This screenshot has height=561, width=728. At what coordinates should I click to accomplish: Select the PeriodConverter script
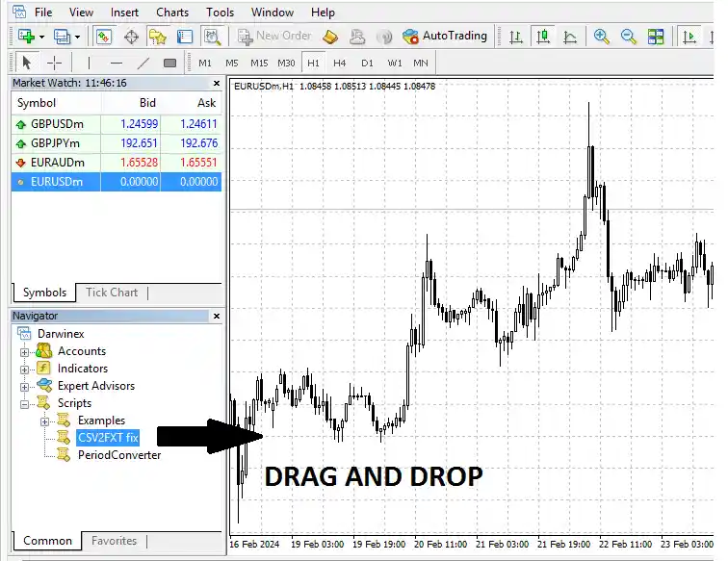118,455
